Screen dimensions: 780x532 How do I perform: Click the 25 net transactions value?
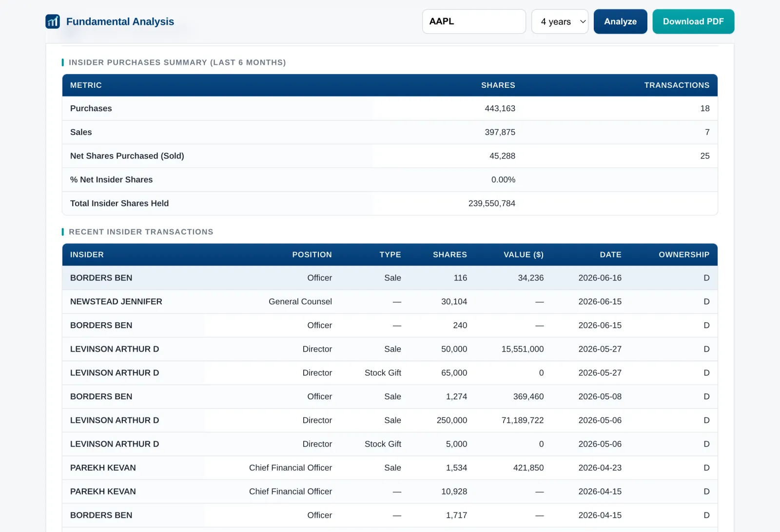tap(705, 156)
